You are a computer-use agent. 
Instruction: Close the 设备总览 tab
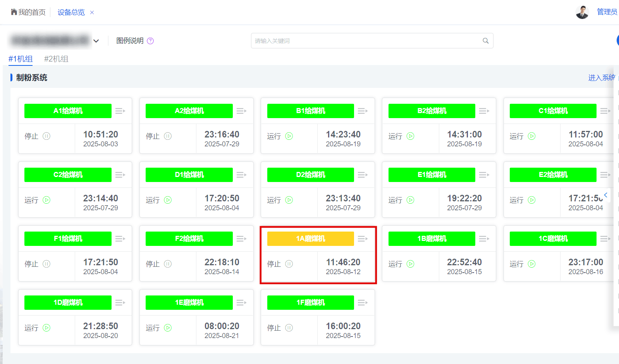pyautogui.click(x=92, y=12)
